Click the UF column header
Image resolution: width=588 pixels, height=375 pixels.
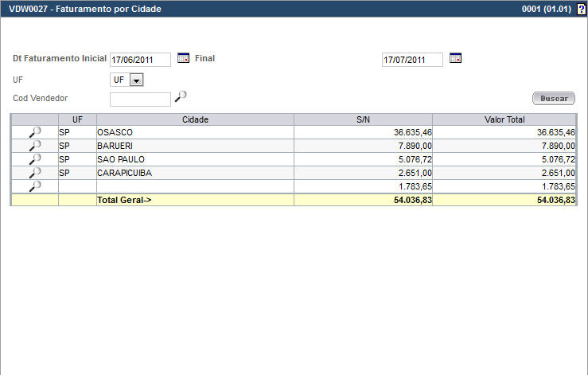tap(77, 119)
